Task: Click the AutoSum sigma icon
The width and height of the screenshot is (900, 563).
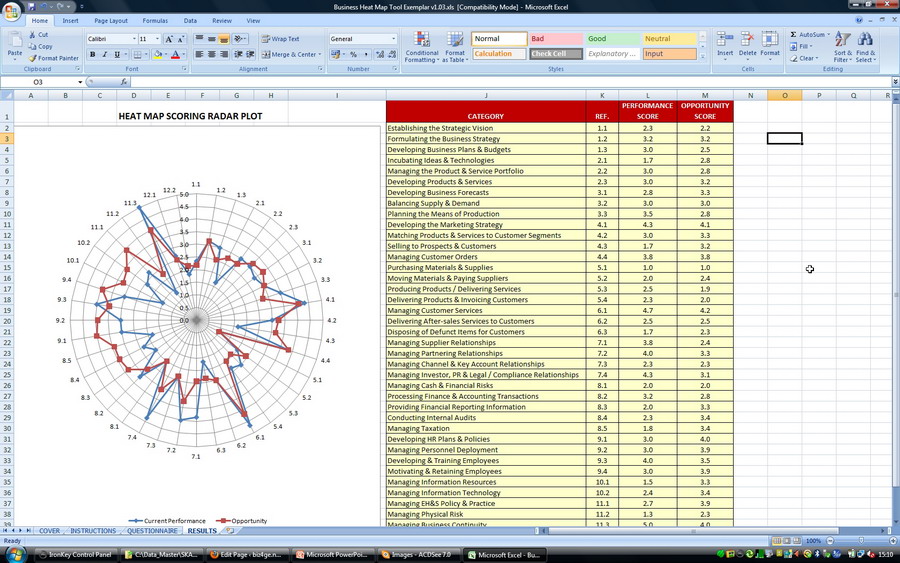Action: click(x=793, y=34)
